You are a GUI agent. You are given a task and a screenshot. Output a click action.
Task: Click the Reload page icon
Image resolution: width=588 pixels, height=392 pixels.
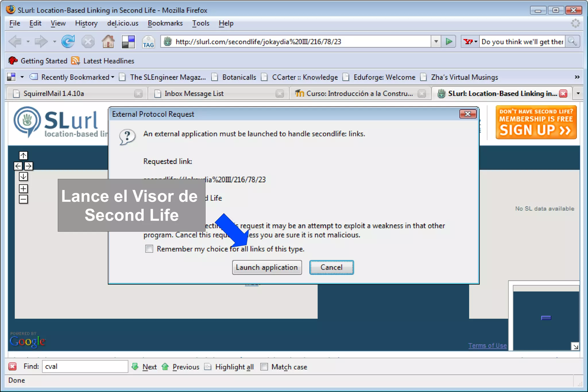[68, 42]
